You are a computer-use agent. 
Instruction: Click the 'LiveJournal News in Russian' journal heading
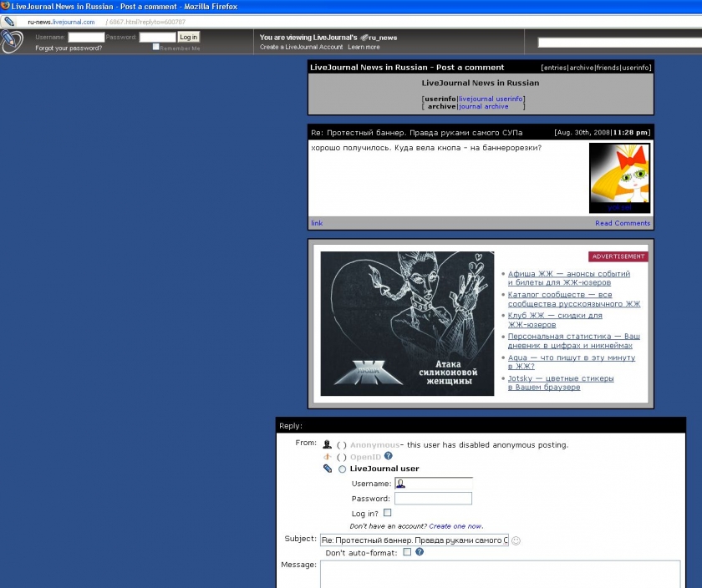481,83
